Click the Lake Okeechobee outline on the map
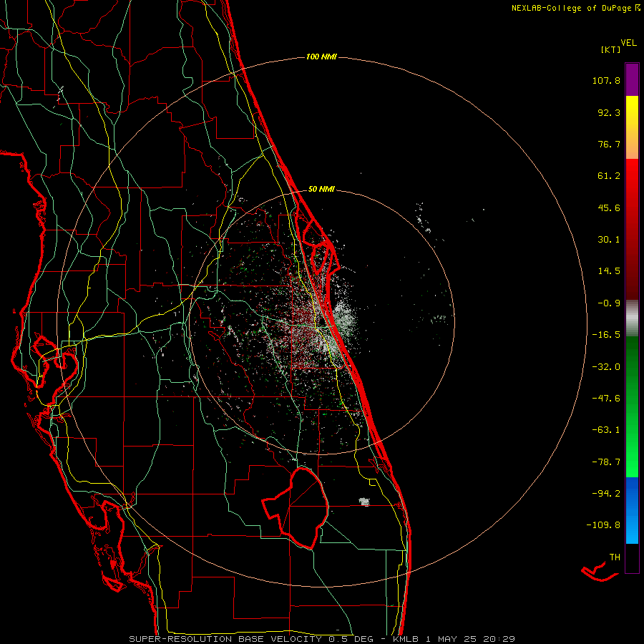Screen dimensions: 644x644 [296, 508]
